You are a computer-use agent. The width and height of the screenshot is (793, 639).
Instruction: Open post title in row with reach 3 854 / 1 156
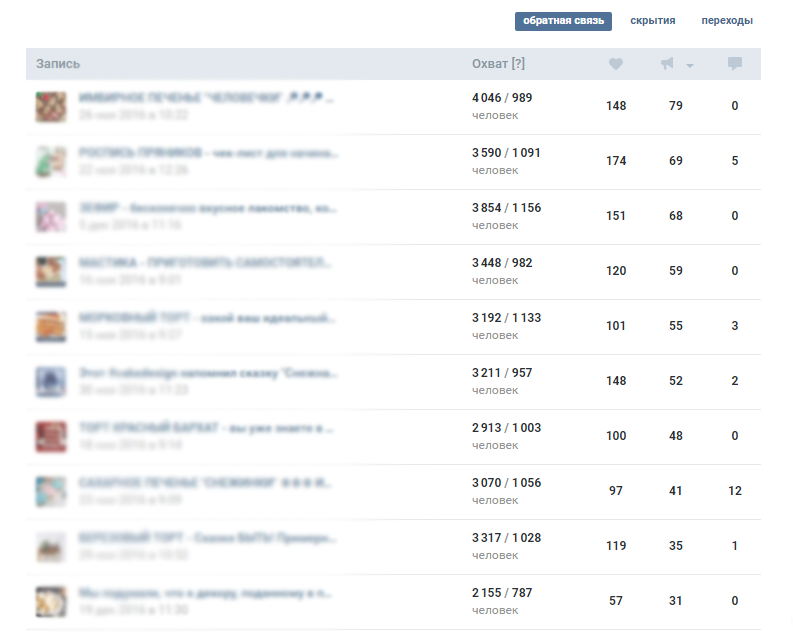coord(207,208)
